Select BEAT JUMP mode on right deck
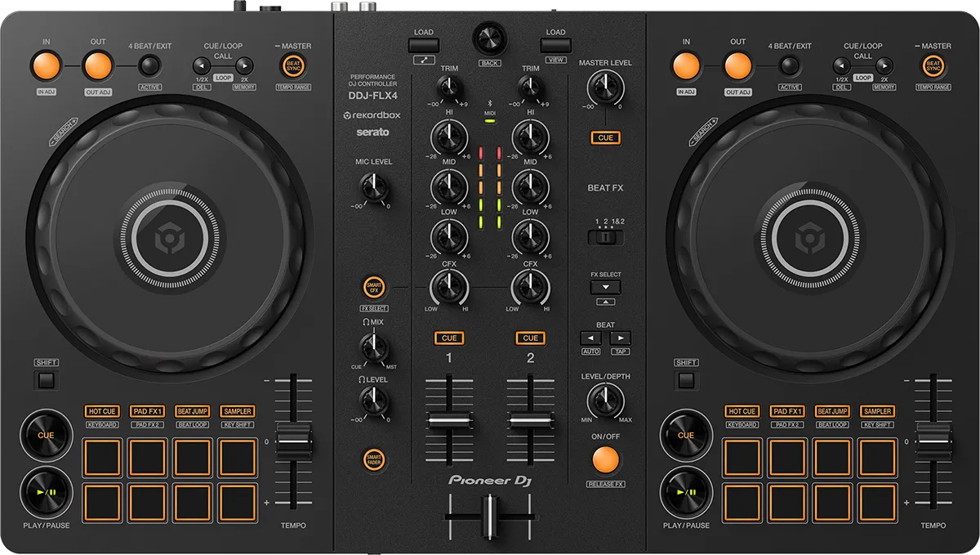The image size is (980, 555). tap(833, 411)
